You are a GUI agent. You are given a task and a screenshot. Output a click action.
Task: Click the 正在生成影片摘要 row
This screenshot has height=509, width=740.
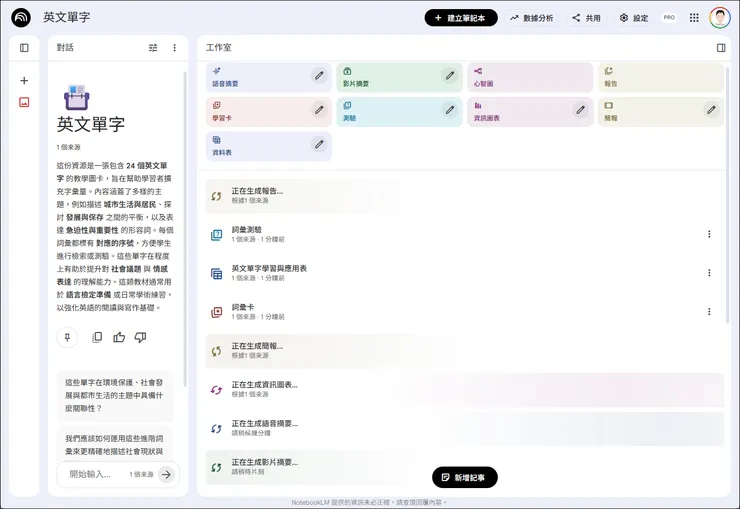[x=464, y=467]
